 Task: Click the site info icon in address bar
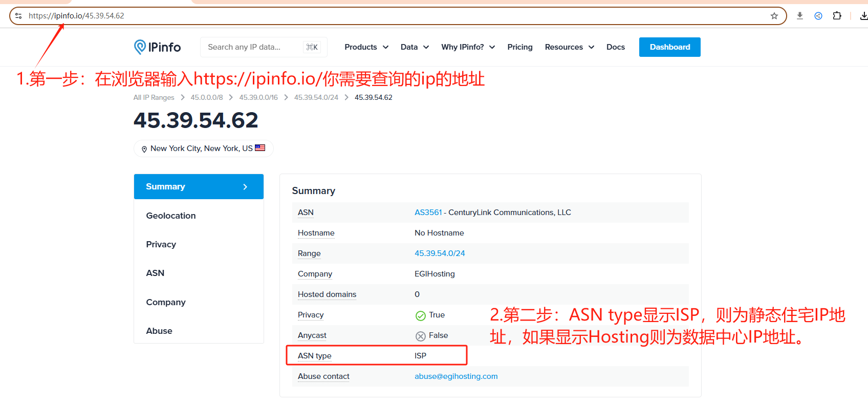(18, 16)
